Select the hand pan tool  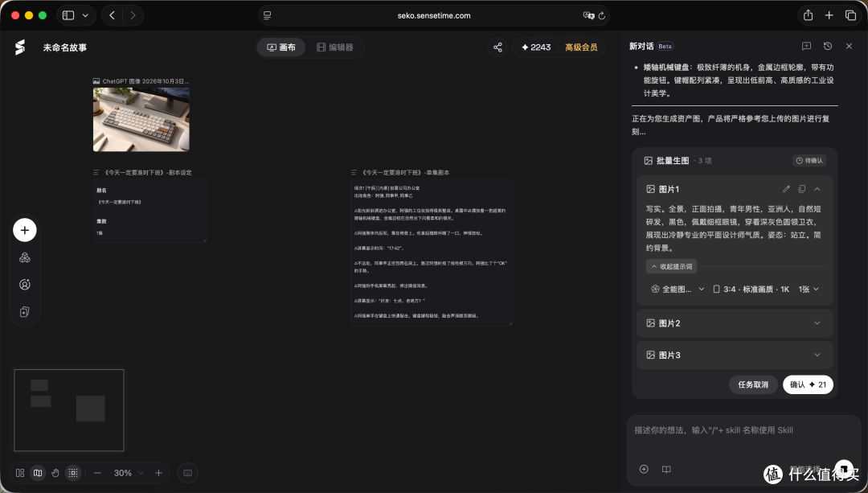click(x=55, y=473)
